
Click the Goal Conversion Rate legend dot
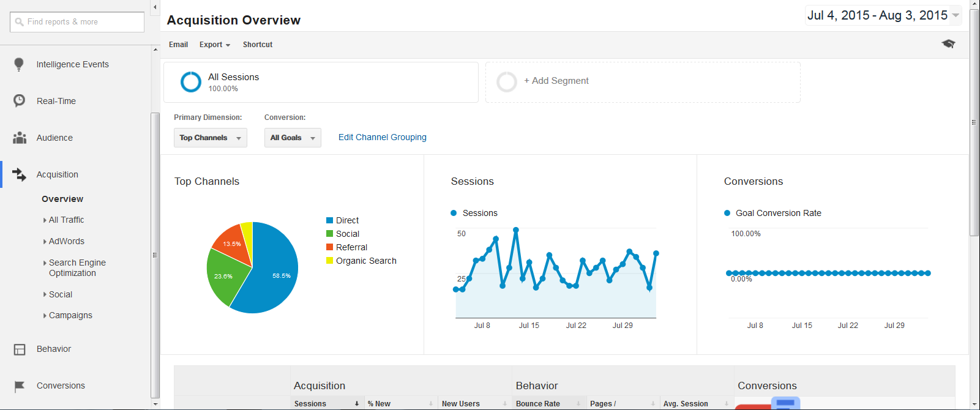point(727,213)
